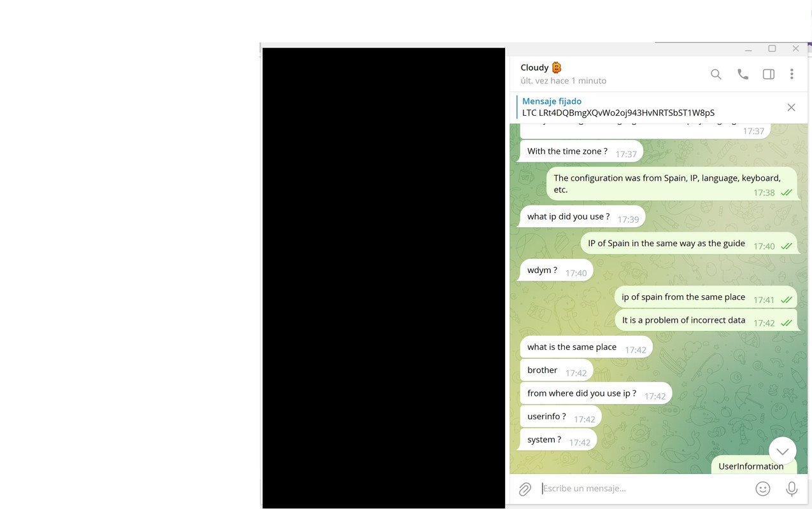Maximize the Telegram window

(772, 48)
